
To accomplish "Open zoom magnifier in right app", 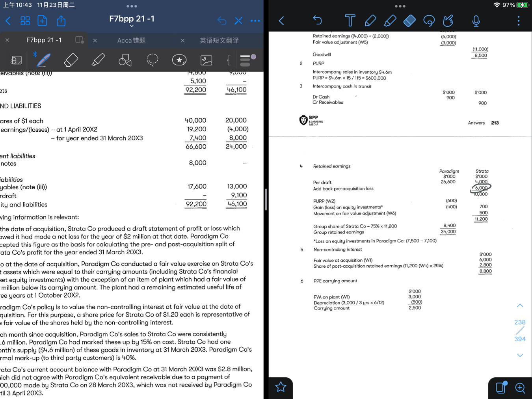I will point(520,388).
